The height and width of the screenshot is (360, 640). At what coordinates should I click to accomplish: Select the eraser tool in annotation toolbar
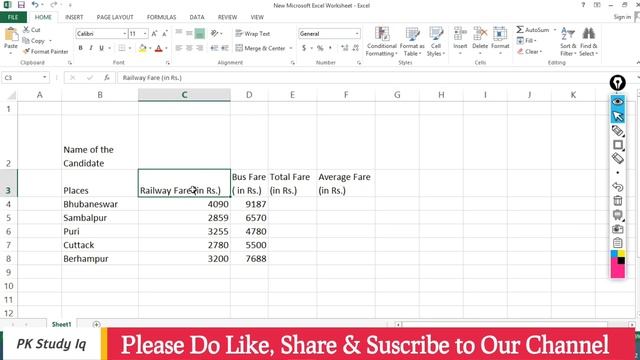[618, 158]
